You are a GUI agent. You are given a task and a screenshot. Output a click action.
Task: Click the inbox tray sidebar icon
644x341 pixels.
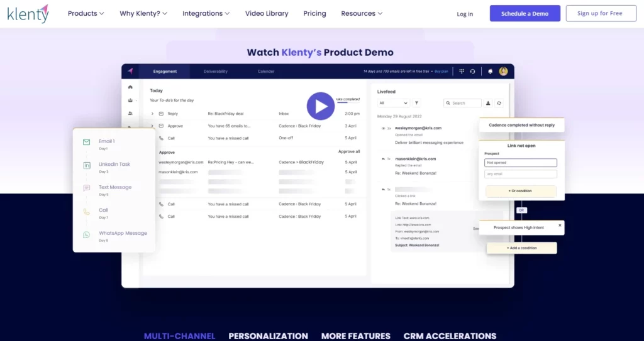130,100
